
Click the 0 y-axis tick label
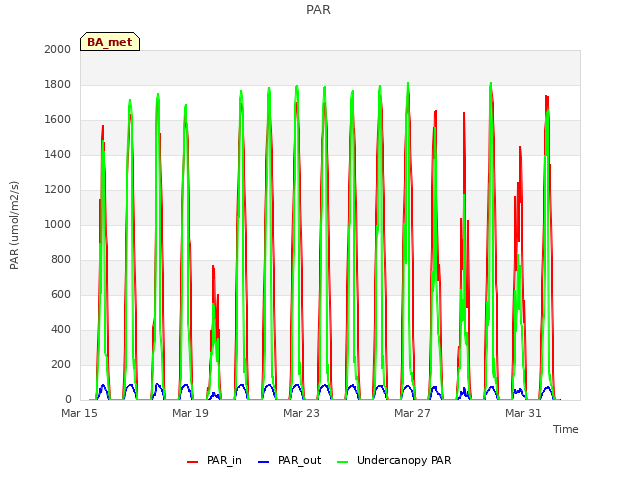(68, 400)
